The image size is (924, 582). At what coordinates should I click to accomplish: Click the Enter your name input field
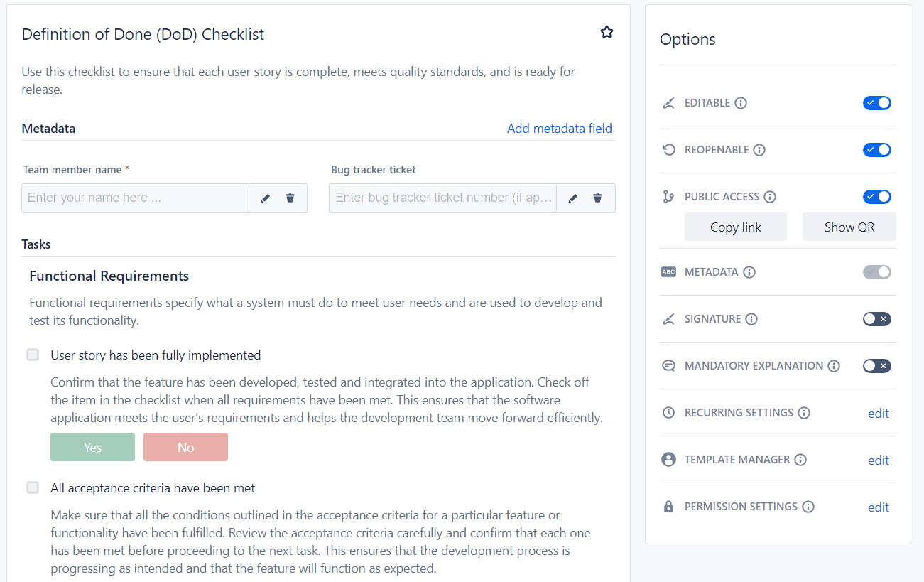pos(135,198)
